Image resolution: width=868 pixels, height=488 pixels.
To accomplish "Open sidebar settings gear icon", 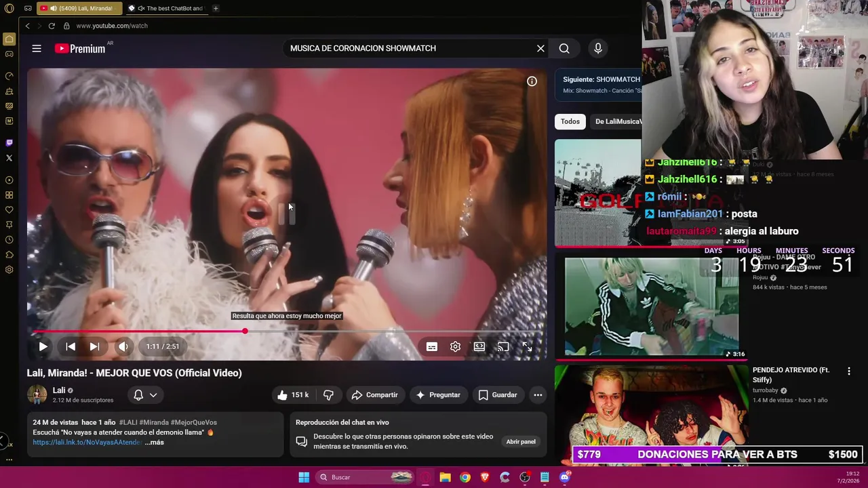I will 9,270.
